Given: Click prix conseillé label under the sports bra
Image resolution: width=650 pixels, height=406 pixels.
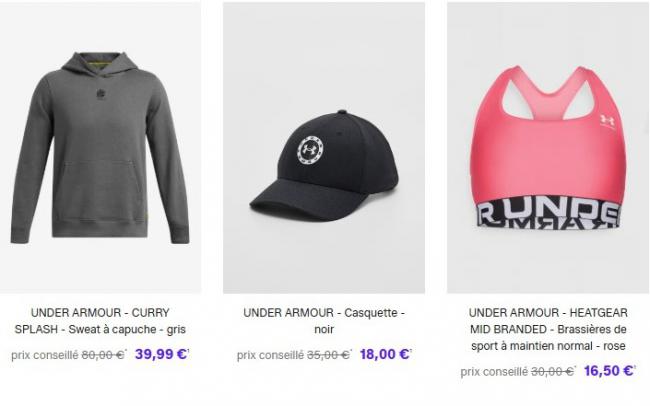Looking at the screenshot, I should (494, 372).
